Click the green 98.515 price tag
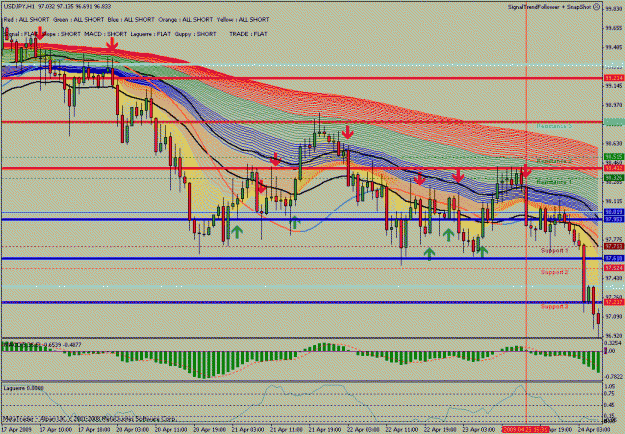Image resolution: width=625 pixels, height=434 pixels. click(614, 157)
